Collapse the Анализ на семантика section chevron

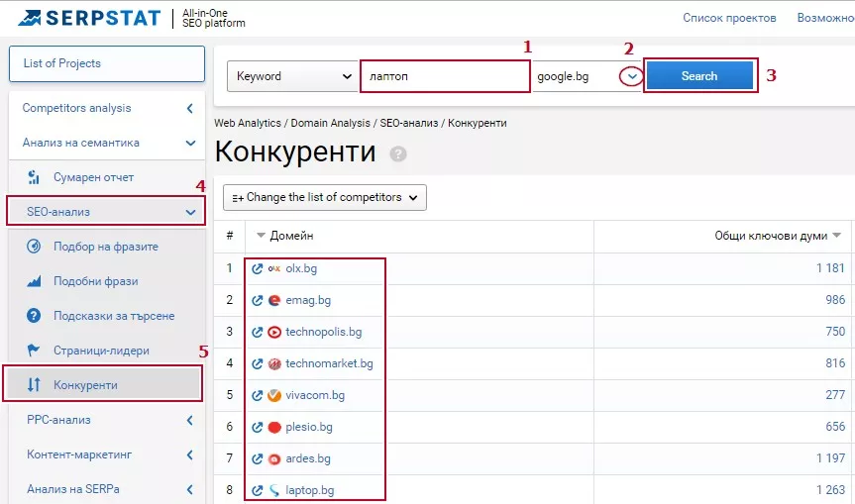click(x=190, y=143)
